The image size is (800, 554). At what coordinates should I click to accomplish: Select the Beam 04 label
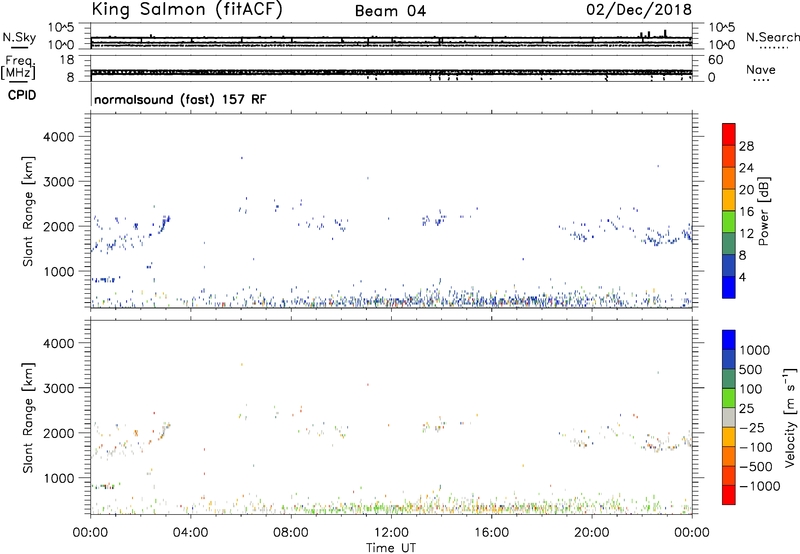[390, 11]
